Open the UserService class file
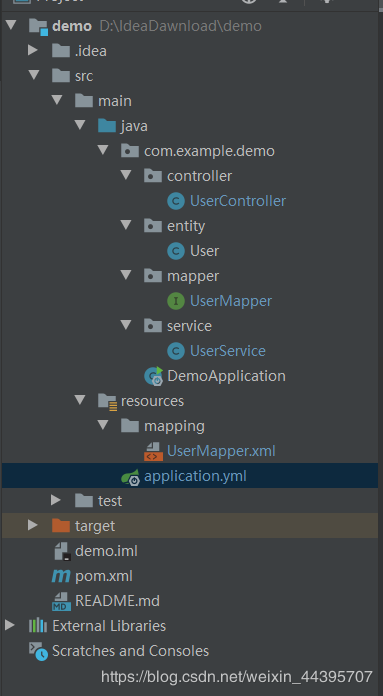 click(x=228, y=352)
